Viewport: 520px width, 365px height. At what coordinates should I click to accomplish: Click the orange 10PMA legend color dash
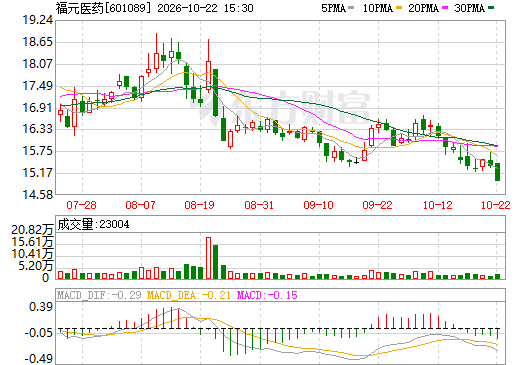click(399, 8)
